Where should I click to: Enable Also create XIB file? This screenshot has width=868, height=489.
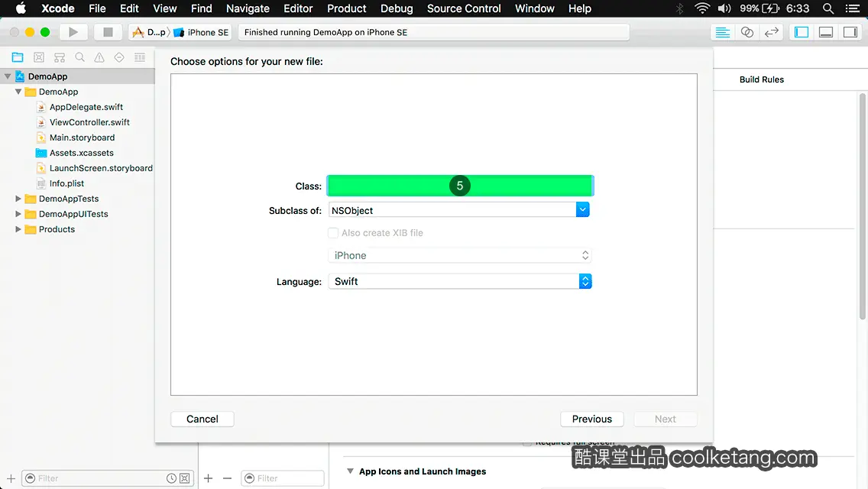pos(332,233)
